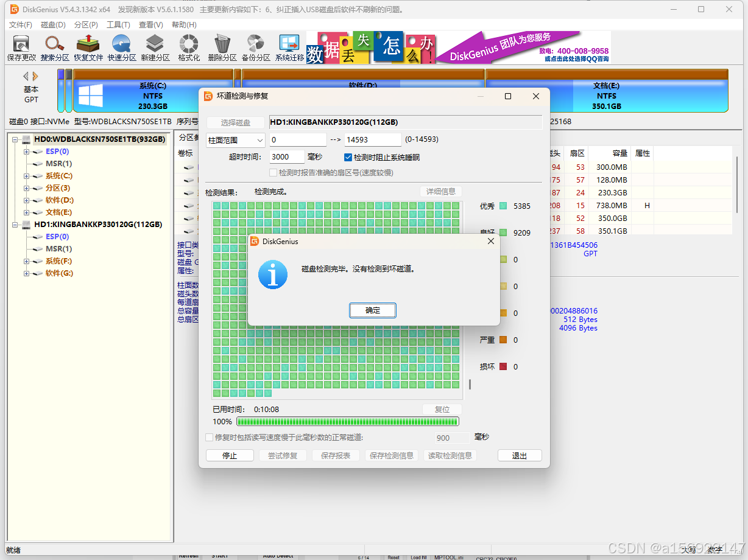Click the Windows logo on 系统(C:) partition
Screen dimensions: 748x560
[x=91, y=96]
